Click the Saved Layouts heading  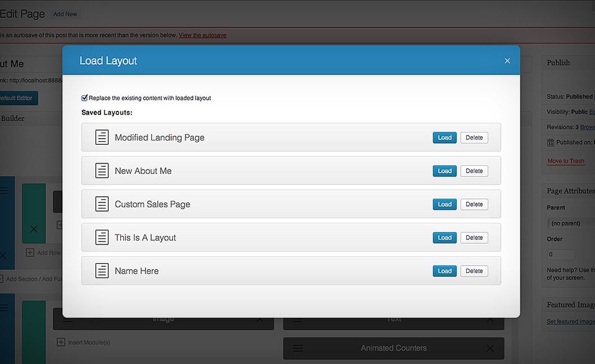[x=107, y=113]
